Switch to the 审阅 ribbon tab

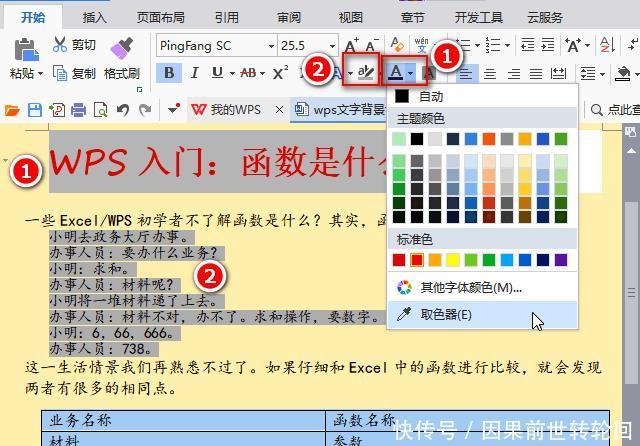pyautogui.click(x=289, y=18)
